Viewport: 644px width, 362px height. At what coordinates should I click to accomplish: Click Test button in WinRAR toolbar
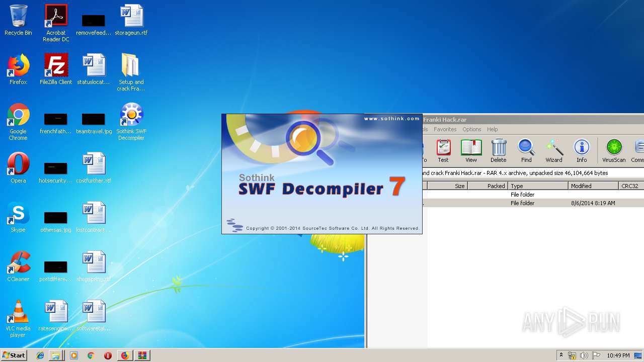tap(443, 151)
